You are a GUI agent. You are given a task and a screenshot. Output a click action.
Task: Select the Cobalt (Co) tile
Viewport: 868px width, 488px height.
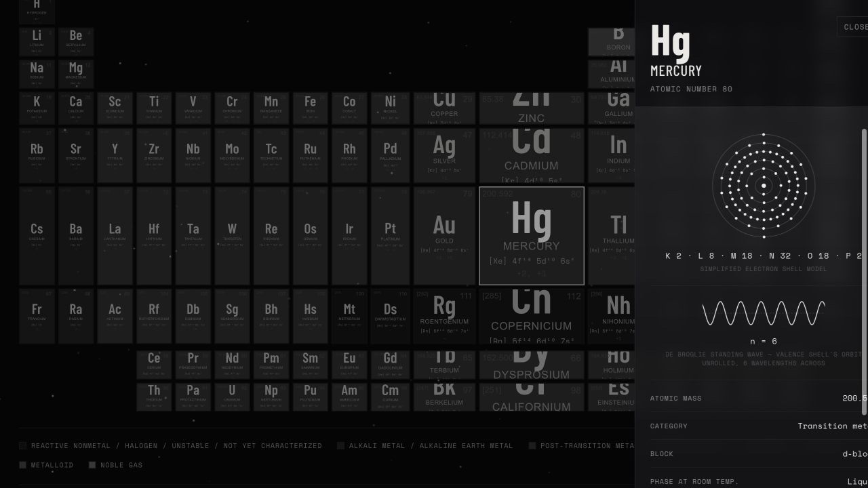[349, 108]
